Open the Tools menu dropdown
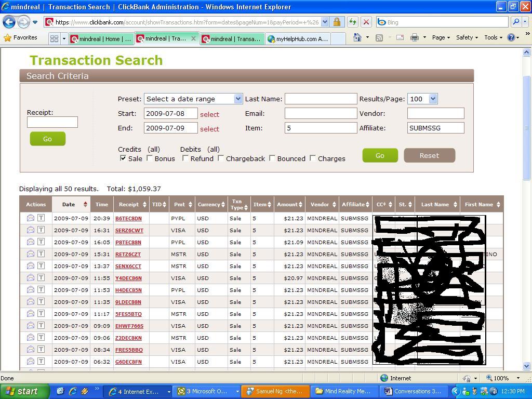Image resolution: width=532 pixels, height=399 pixels. [x=493, y=37]
